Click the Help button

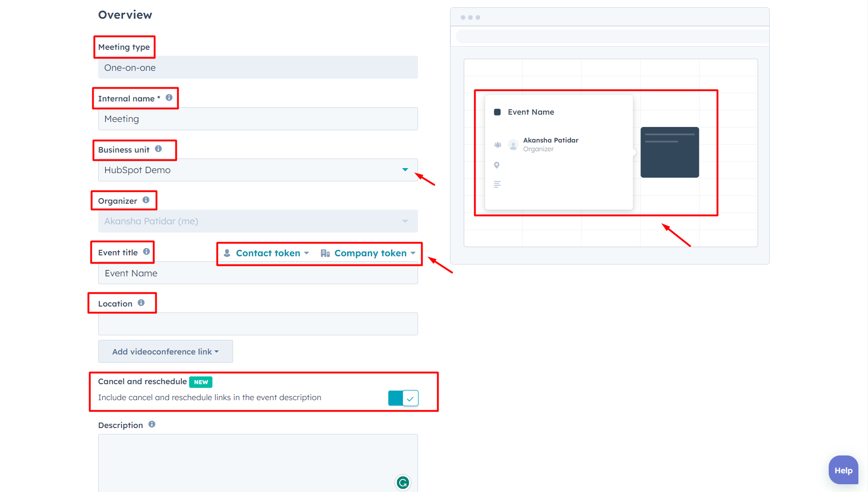pos(843,470)
